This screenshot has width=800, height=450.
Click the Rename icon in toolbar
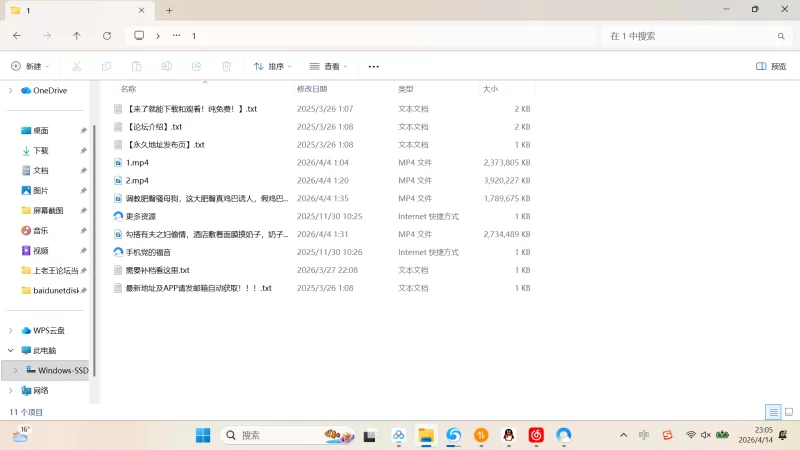[166, 66]
